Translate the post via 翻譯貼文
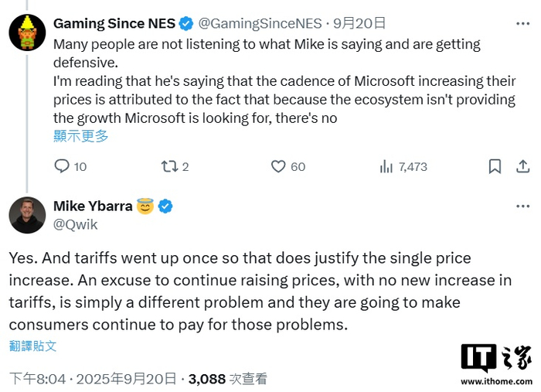 click(33, 346)
